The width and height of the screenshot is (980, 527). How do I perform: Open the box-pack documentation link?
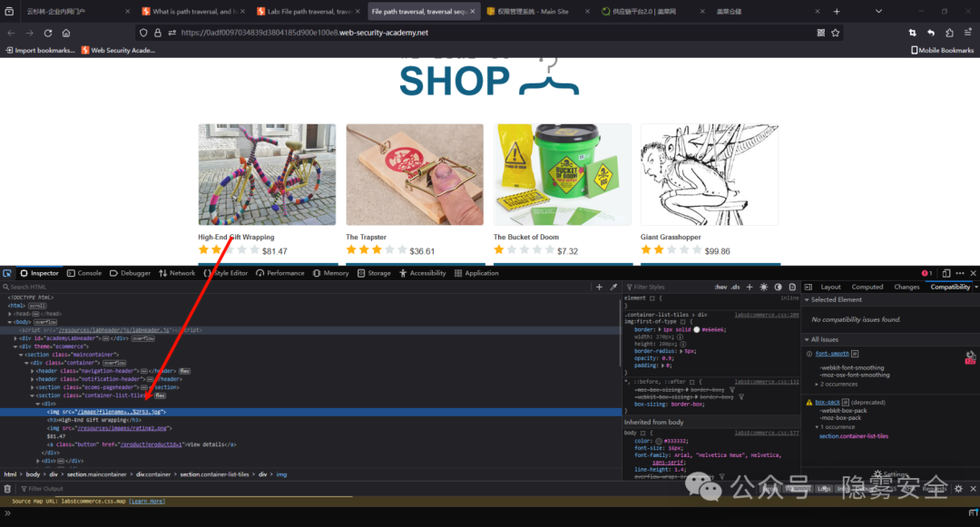828,403
